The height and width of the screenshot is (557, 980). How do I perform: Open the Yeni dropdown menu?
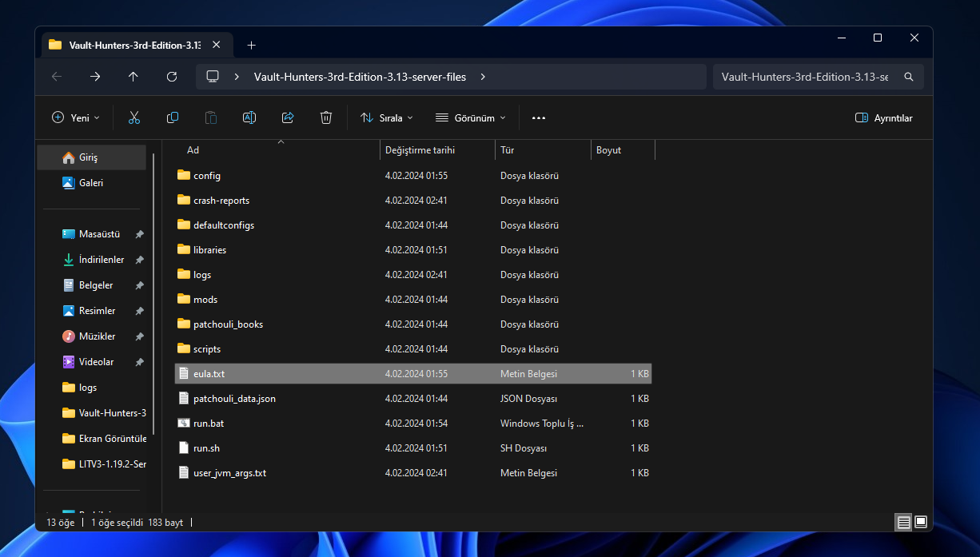[x=76, y=117]
